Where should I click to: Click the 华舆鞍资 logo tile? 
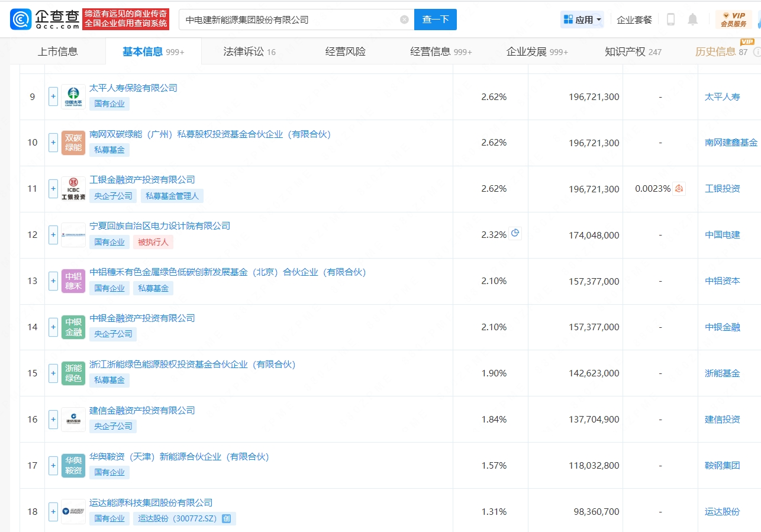tap(73, 466)
